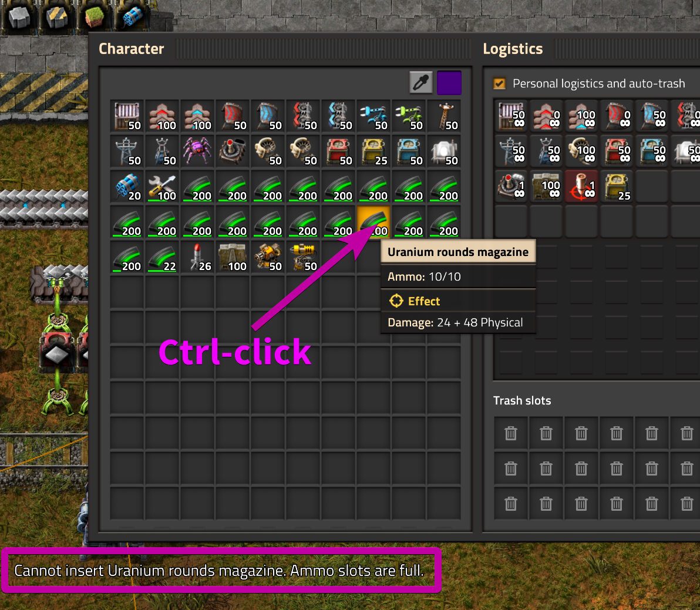Select the rocket ammo stack of 26
This screenshot has width=700, height=610.
click(x=197, y=258)
